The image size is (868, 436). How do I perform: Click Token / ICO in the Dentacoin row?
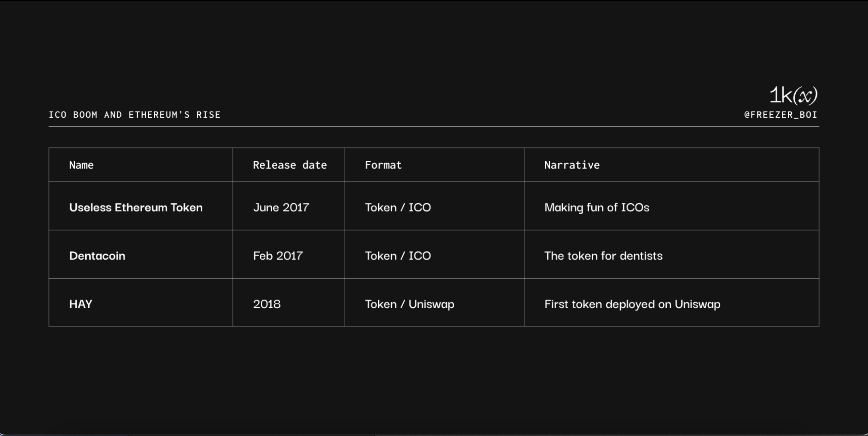398,256
